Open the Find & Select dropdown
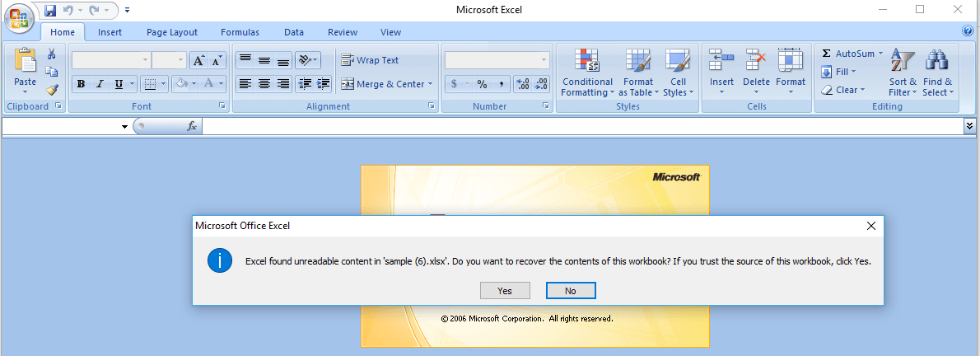 (x=937, y=73)
